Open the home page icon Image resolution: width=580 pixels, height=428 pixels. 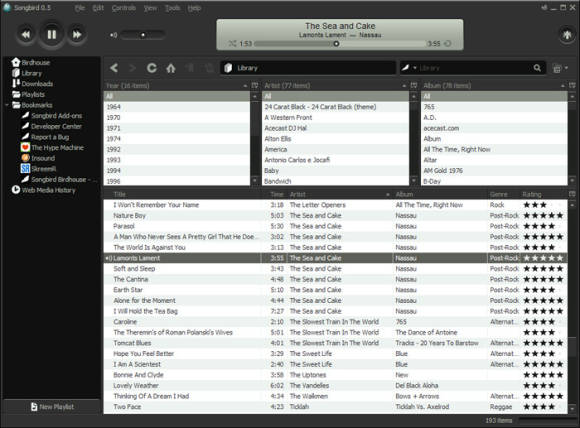(x=171, y=68)
